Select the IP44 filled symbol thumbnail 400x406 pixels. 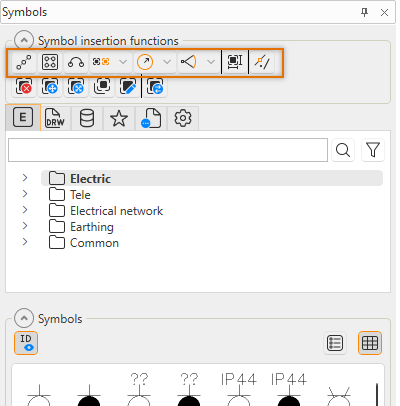(x=289, y=389)
